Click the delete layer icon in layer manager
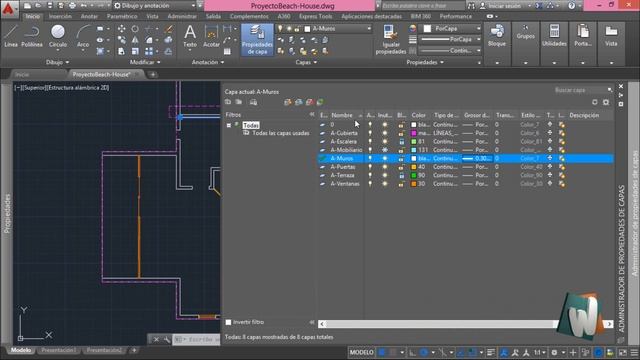The image size is (640, 360). tap(310, 102)
